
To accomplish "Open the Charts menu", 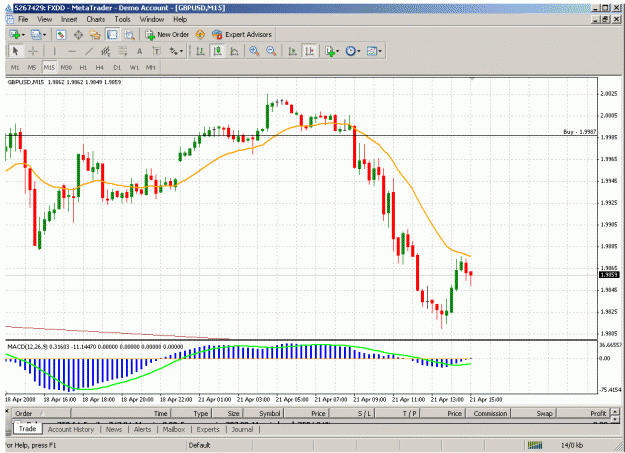I will pyautogui.click(x=96, y=19).
